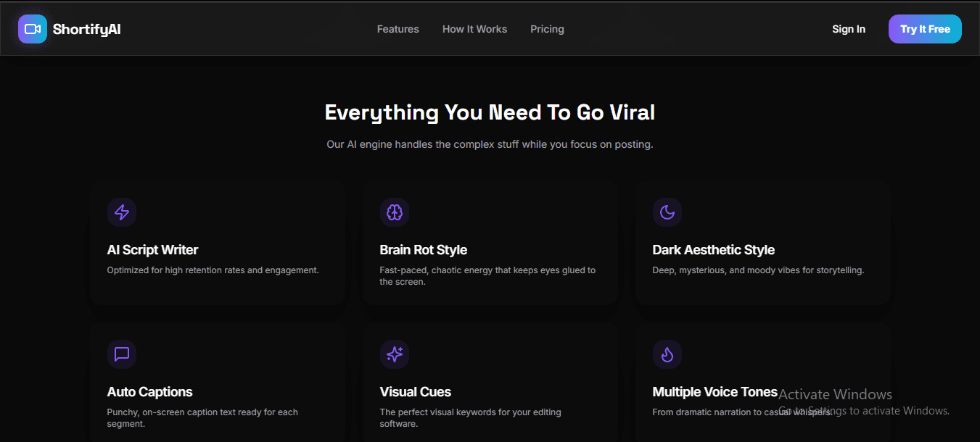Viewport: 980px width, 442px height.
Task: Open the Pricing page
Action: [x=547, y=29]
